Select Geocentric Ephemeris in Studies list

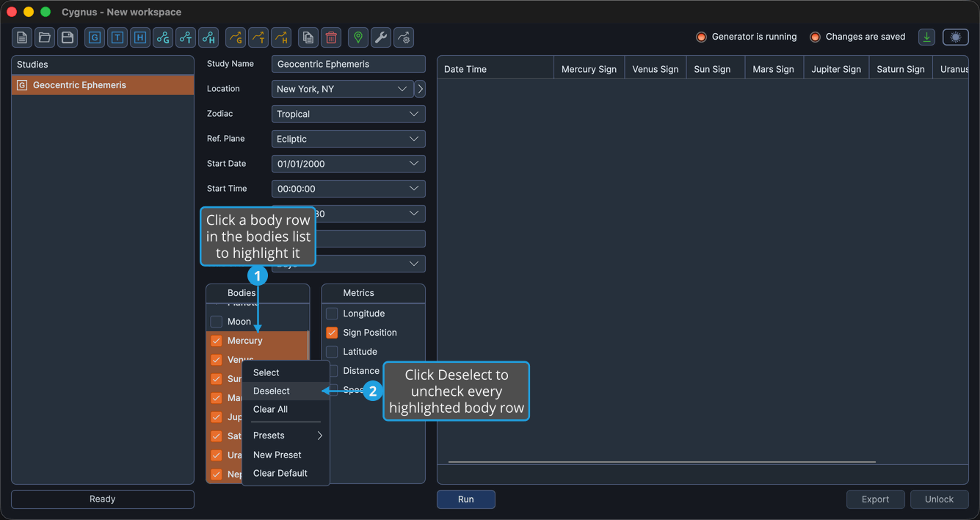[x=103, y=85]
